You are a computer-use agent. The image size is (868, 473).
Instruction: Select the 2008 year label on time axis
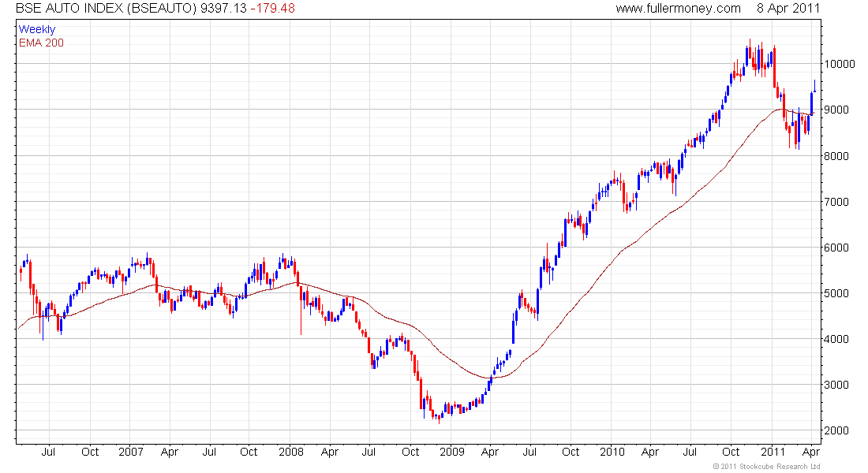291,452
